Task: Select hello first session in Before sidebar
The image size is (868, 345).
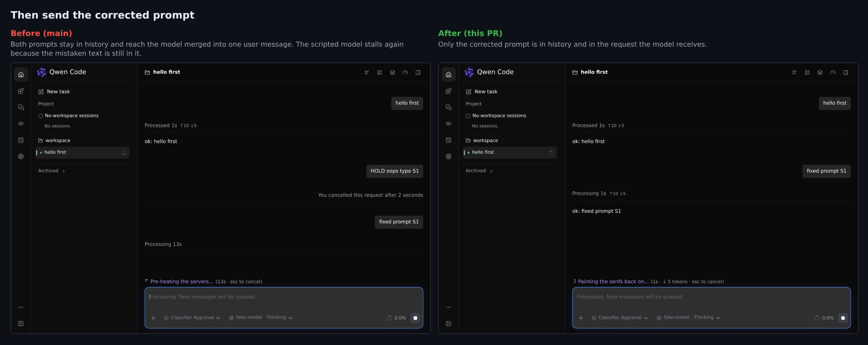Action: point(82,152)
